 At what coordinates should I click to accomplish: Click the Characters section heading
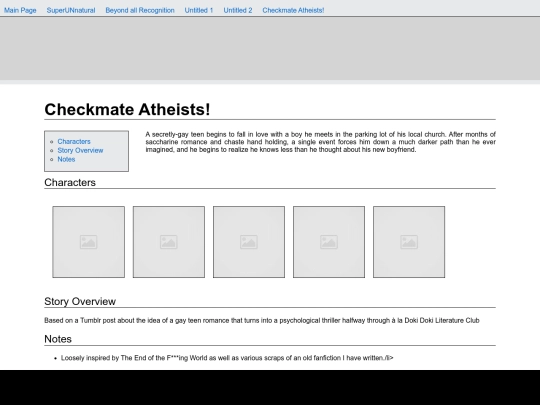(70, 183)
